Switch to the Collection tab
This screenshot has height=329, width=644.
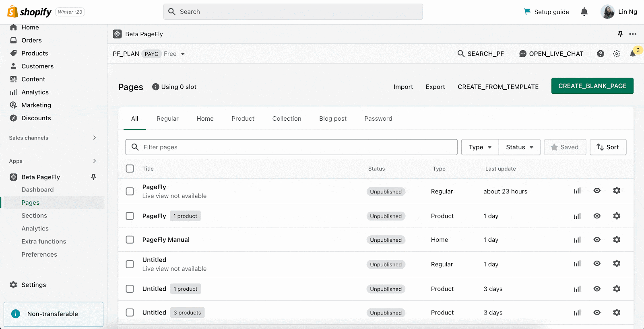tap(287, 119)
